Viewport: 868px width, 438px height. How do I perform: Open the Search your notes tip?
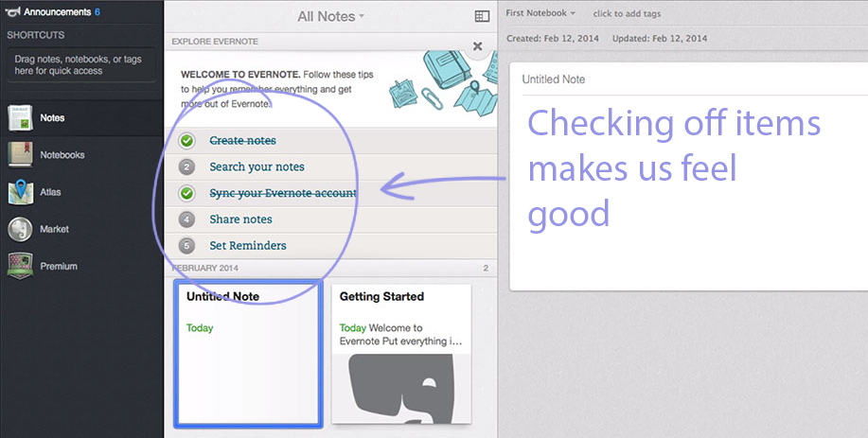pyautogui.click(x=257, y=167)
